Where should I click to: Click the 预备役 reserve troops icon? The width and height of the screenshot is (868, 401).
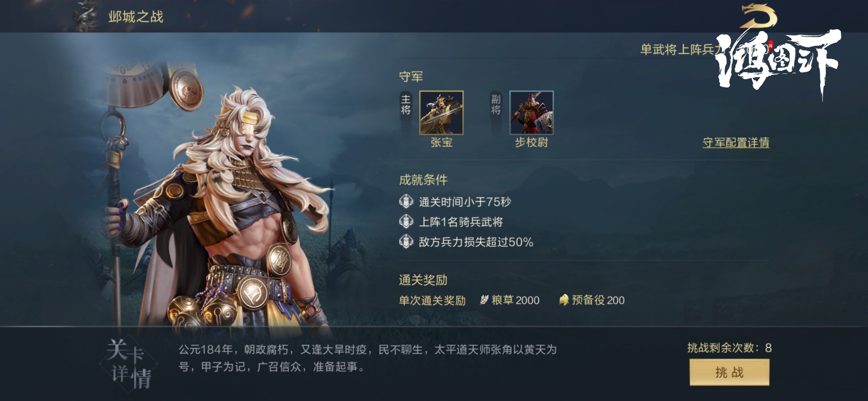pyautogui.click(x=564, y=300)
